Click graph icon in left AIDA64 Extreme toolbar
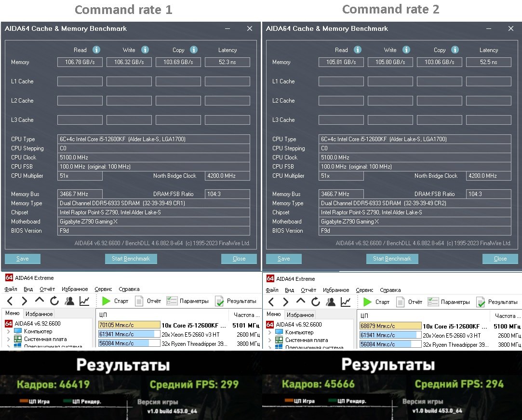522x420 pixels. tap(84, 301)
